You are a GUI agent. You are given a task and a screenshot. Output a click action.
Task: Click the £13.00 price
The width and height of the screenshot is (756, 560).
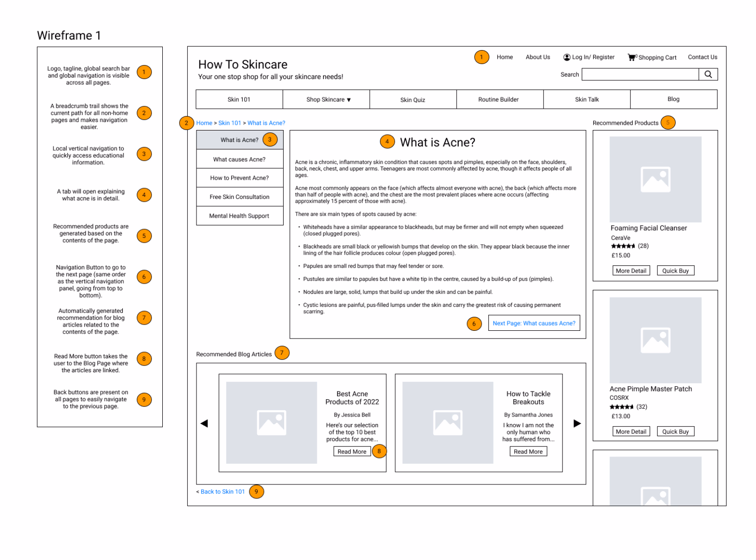(621, 417)
